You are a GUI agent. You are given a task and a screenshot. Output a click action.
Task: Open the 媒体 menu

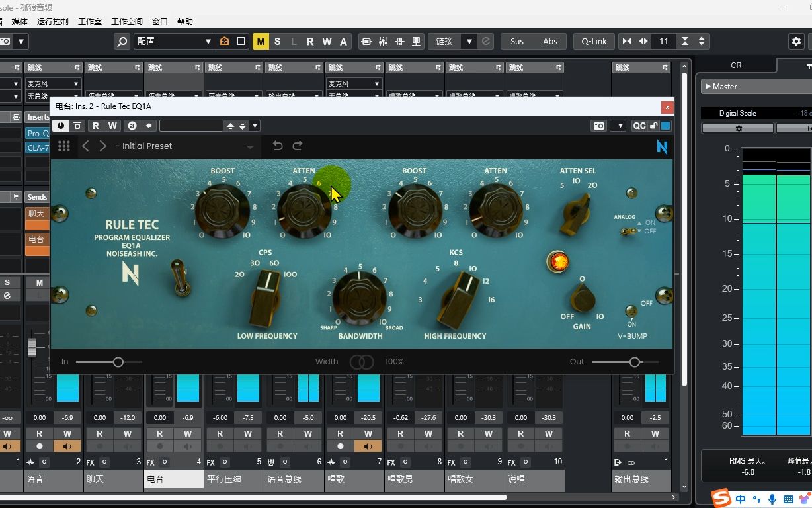click(20, 22)
